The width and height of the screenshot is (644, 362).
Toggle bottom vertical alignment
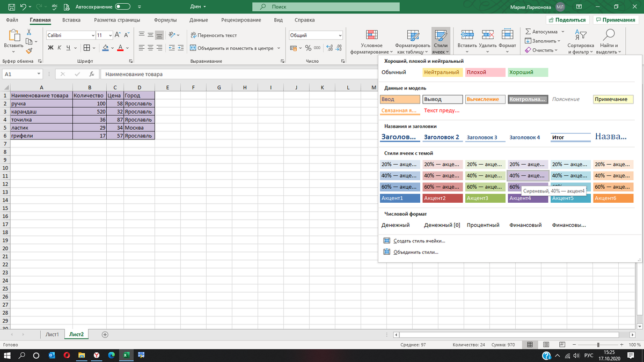[x=160, y=35]
